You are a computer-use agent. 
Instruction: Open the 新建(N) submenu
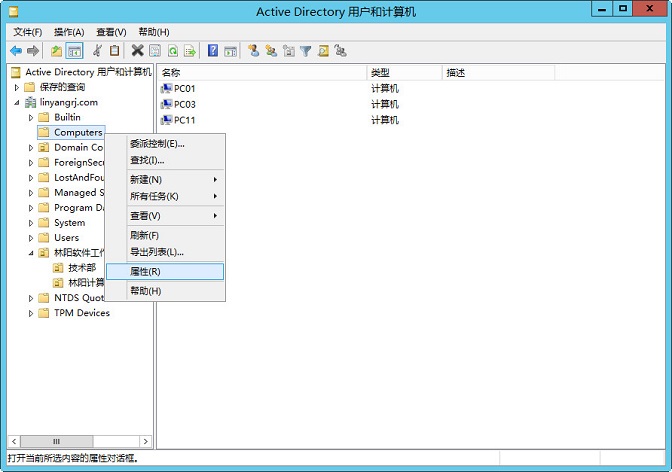click(165, 180)
